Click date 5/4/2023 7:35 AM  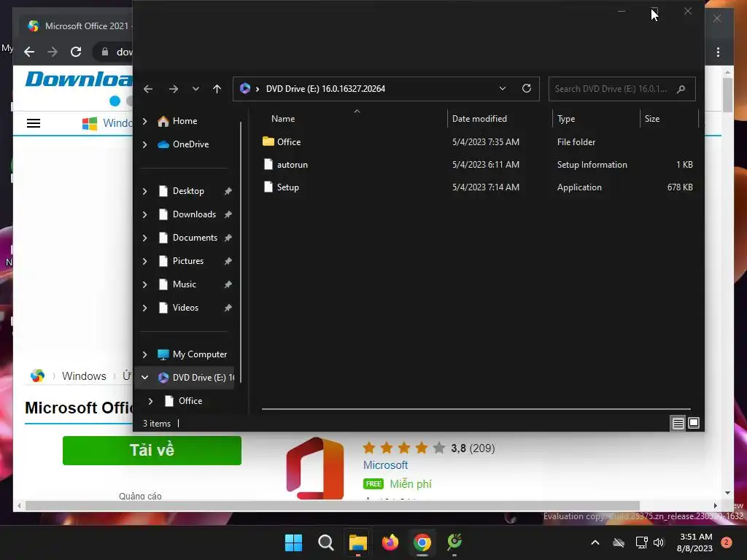485,142
